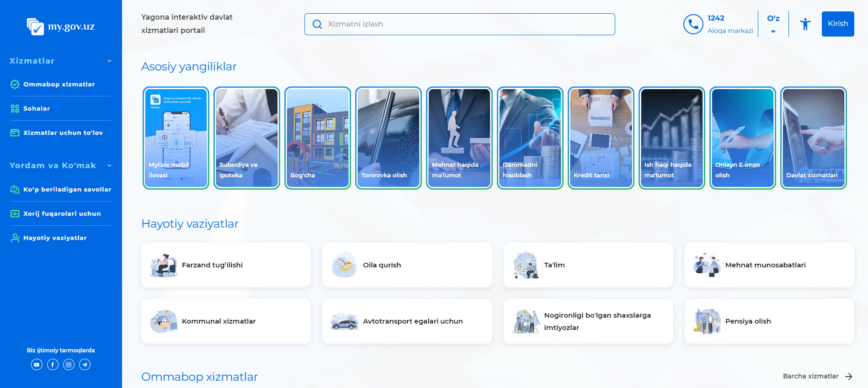
Task: Go to Xizmatlar uchun to'lov
Action: click(63, 133)
